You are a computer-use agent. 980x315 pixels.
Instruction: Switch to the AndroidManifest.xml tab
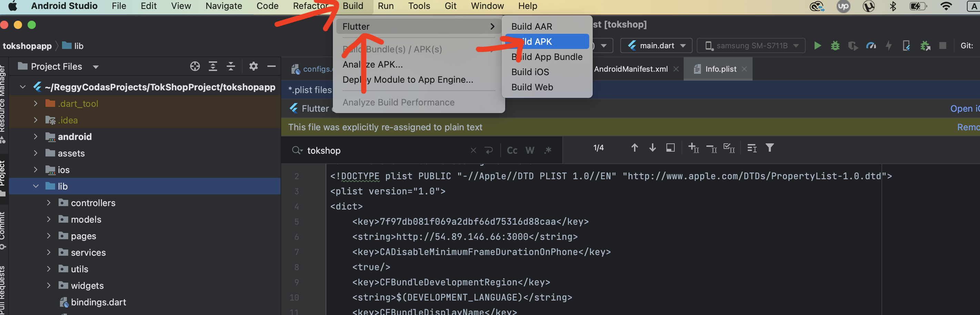pyautogui.click(x=630, y=69)
